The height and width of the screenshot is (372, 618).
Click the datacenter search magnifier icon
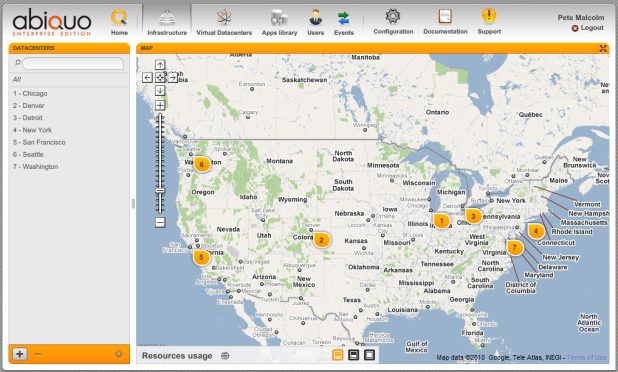pos(17,63)
